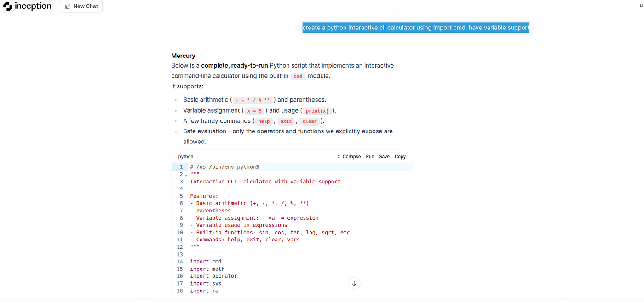
Task: Collapse the python code block
Action: (x=349, y=157)
